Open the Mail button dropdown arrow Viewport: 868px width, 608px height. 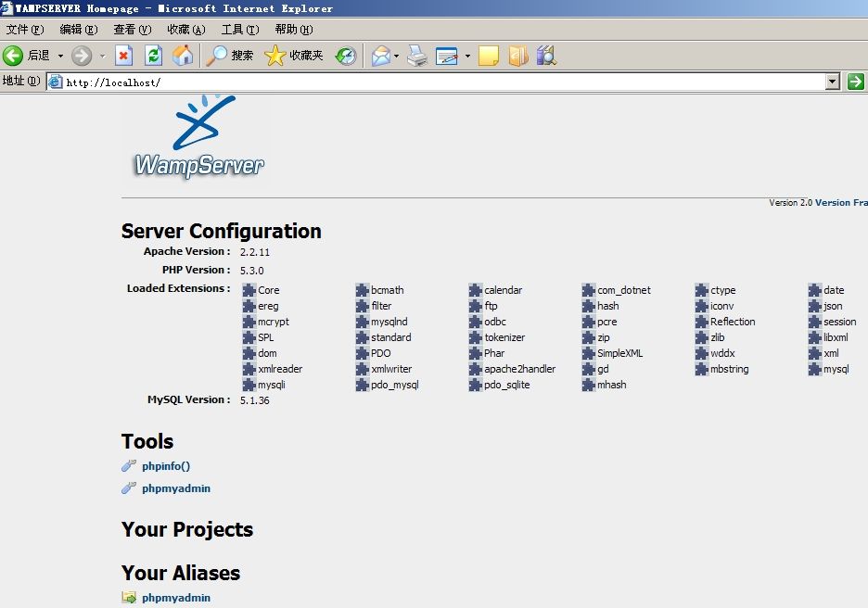coord(396,56)
